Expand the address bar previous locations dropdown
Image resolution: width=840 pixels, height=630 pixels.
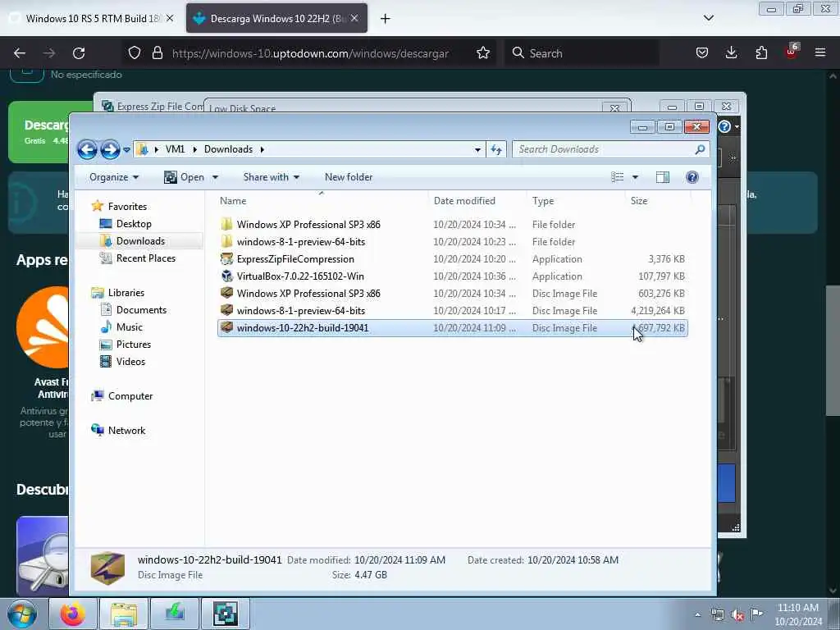tap(477, 150)
